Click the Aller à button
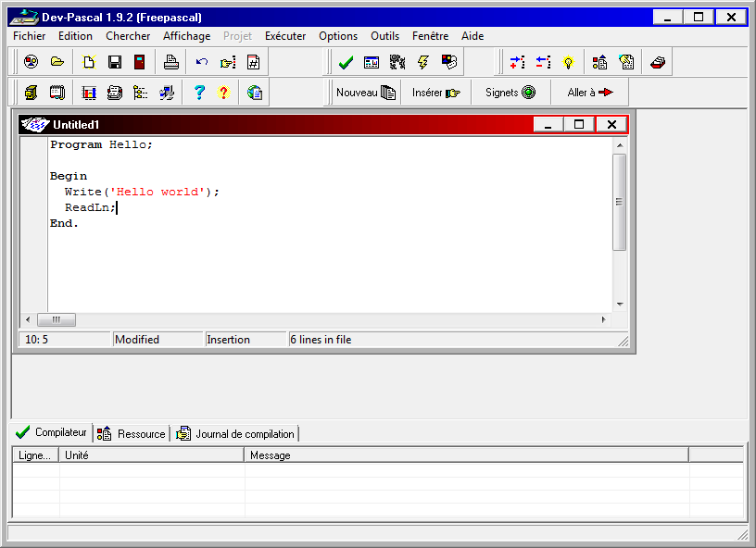The width and height of the screenshot is (756, 548). click(x=590, y=93)
